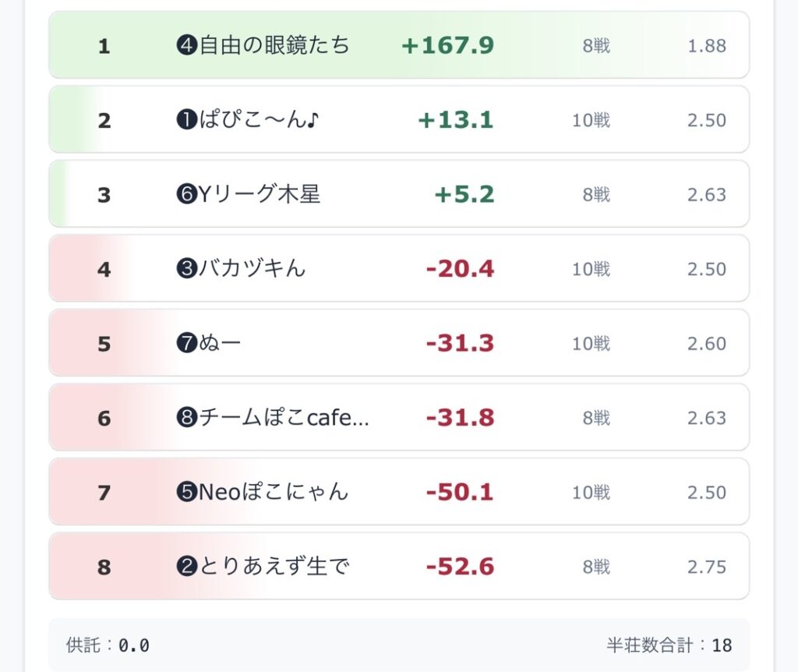Click the 10戦 games count for バカヅキん
The width and height of the screenshot is (798, 672).
pos(591,269)
